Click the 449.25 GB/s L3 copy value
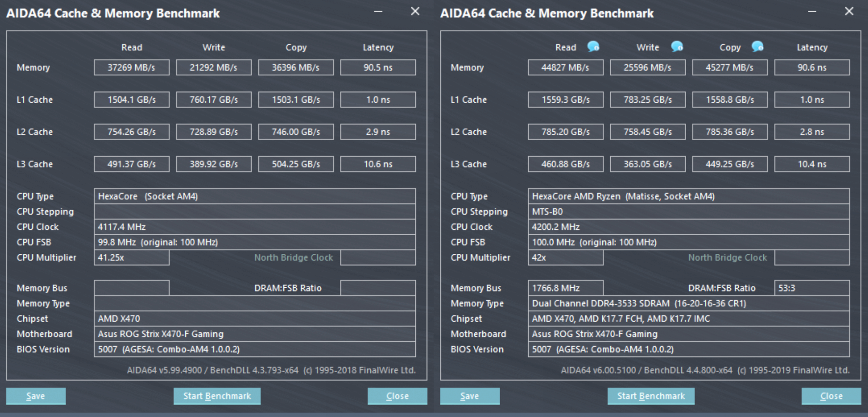Viewport: 868px width, 417px height. coord(730,164)
